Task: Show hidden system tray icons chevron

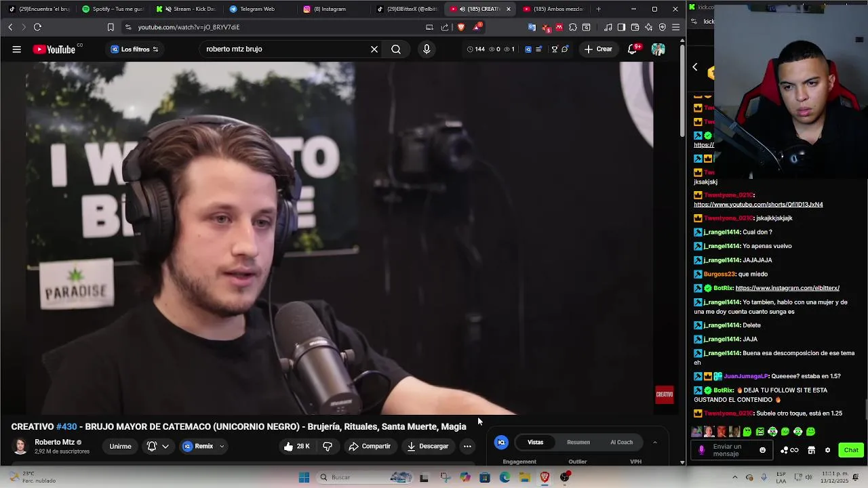Action: coord(734,477)
